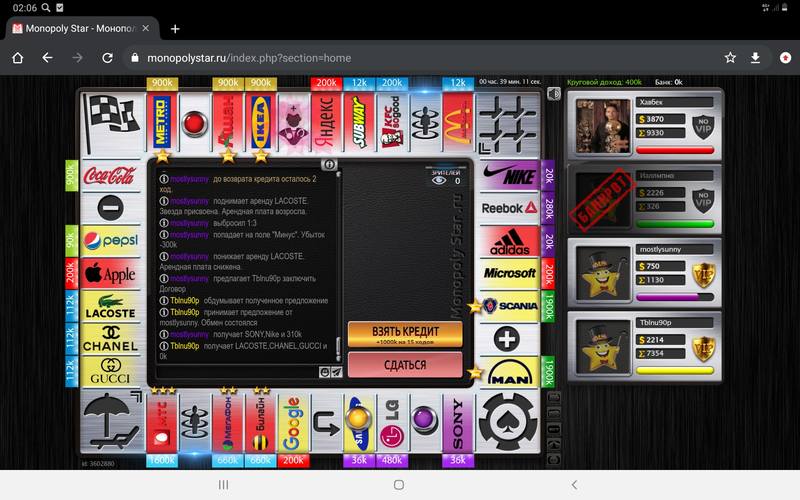Select the KFC property cell
Viewport: 800px width, 500px height.
pyautogui.click(x=392, y=122)
